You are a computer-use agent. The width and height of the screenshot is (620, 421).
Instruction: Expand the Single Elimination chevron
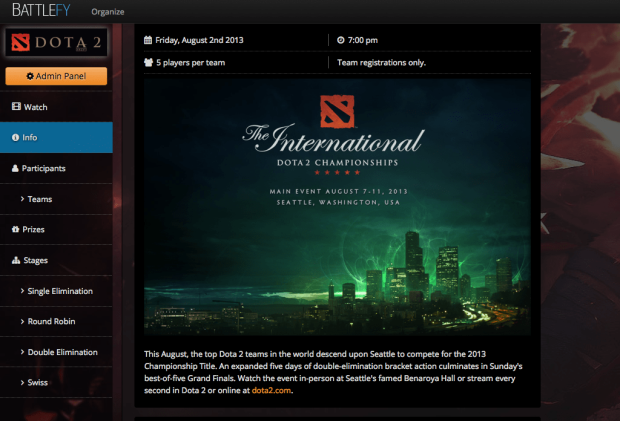(23, 291)
